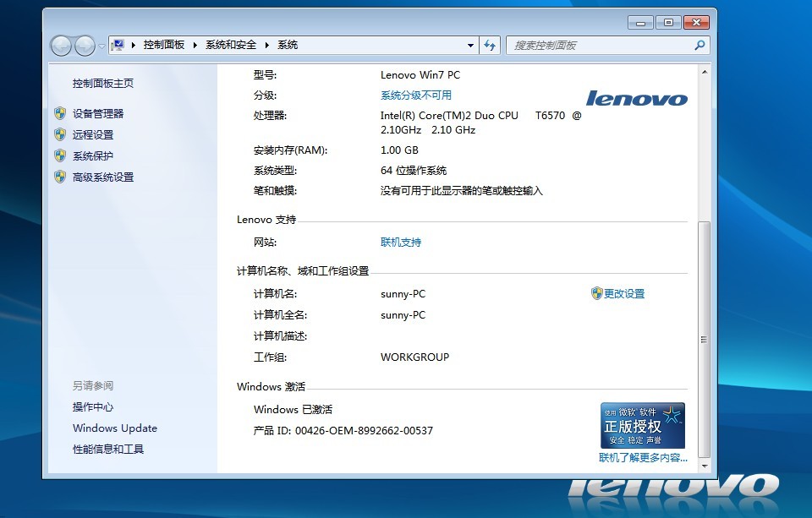Open the 系统和安全 breadcrumb
This screenshot has width=812, height=518.
[231, 45]
